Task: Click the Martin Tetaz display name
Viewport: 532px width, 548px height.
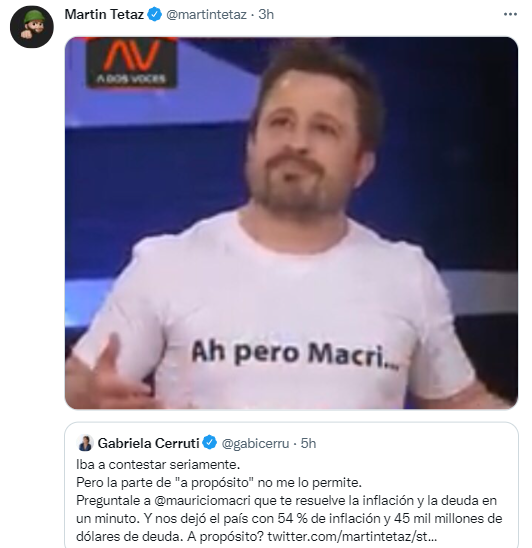Action: (x=104, y=14)
